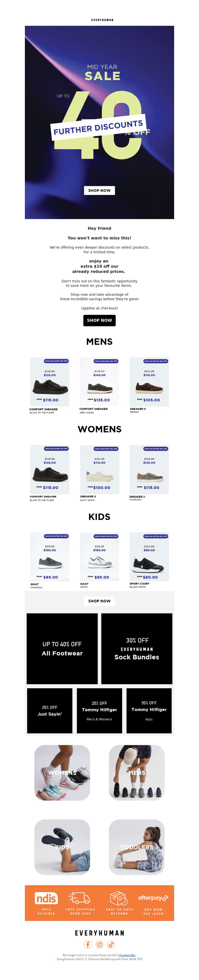Click the EveryHuman logo at top
This screenshot has width=199, height=980.
click(x=102, y=20)
